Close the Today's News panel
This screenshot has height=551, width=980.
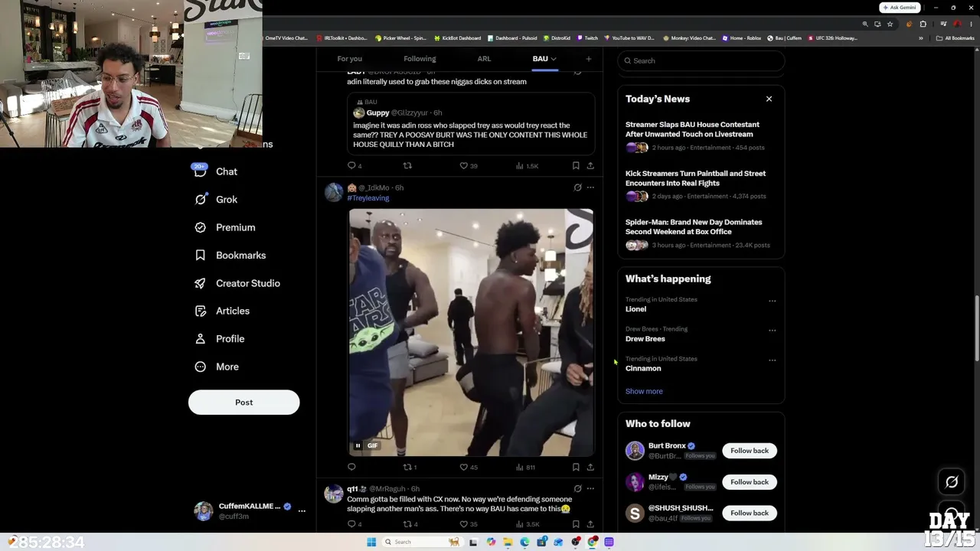(x=769, y=99)
